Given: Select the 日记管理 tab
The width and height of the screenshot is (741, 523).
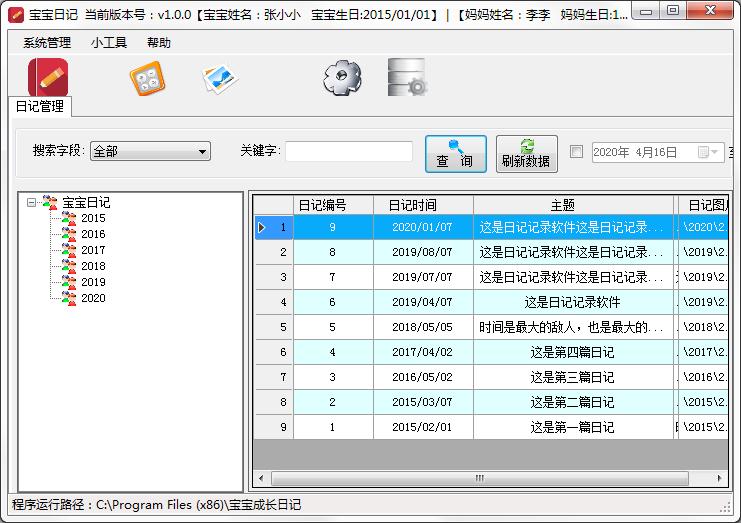Looking at the screenshot, I should 40,106.
